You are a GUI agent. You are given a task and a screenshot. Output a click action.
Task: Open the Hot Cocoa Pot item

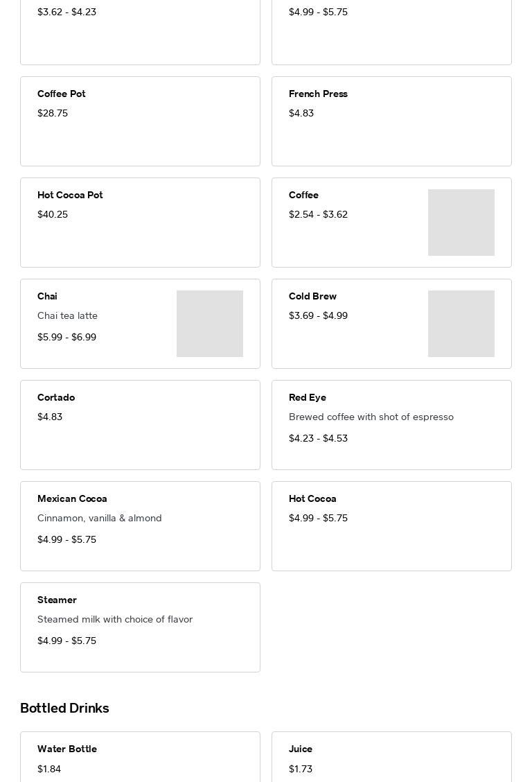pyautogui.click(x=140, y=223)
